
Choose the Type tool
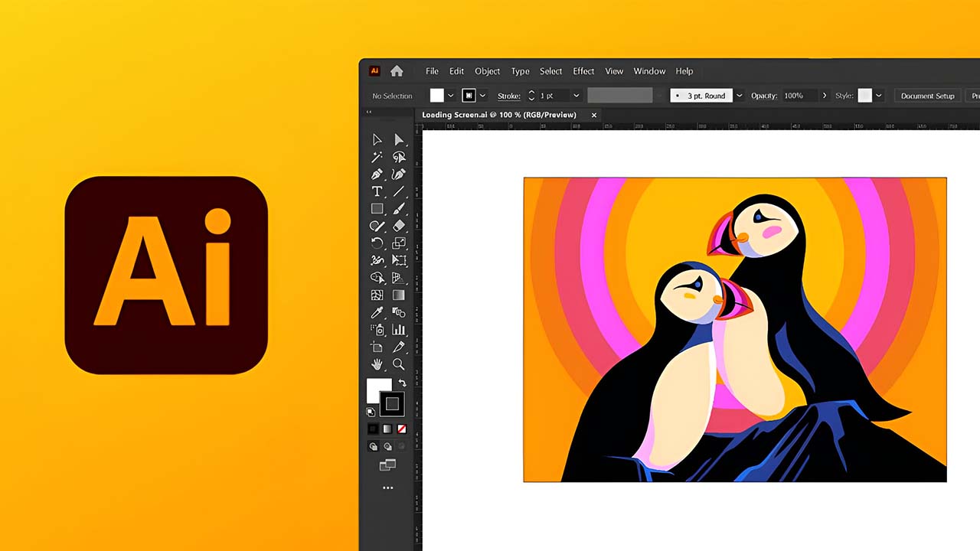377,191
